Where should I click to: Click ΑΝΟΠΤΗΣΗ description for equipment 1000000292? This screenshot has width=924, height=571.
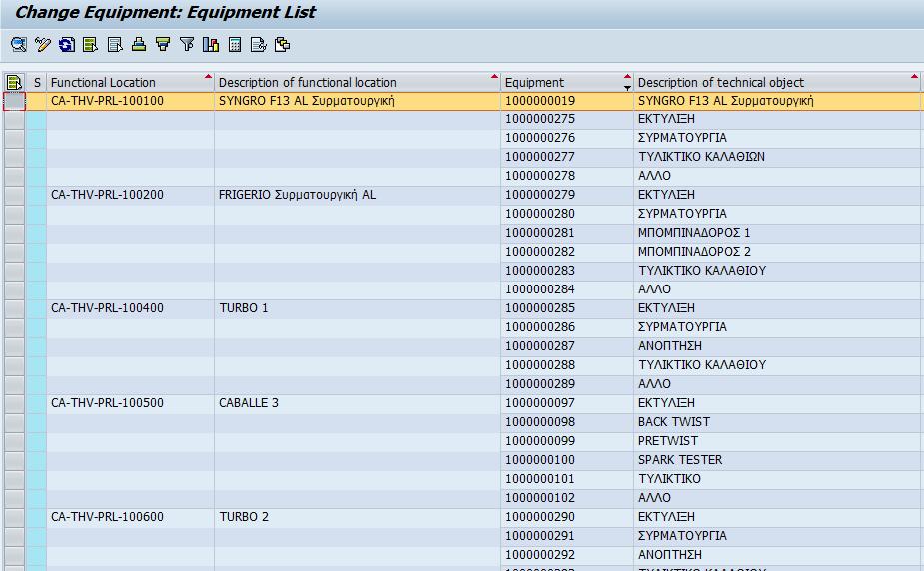point(777,555)
